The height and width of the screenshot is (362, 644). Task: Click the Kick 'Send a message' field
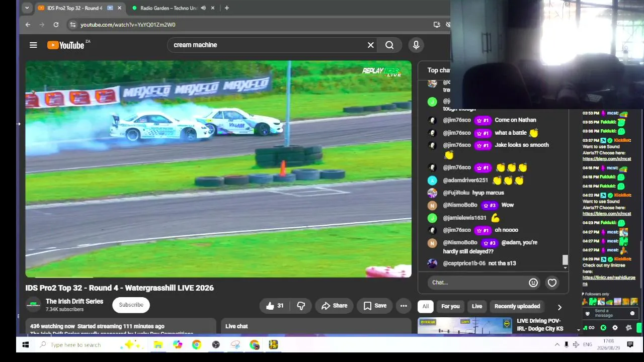(x=609, y=313)
